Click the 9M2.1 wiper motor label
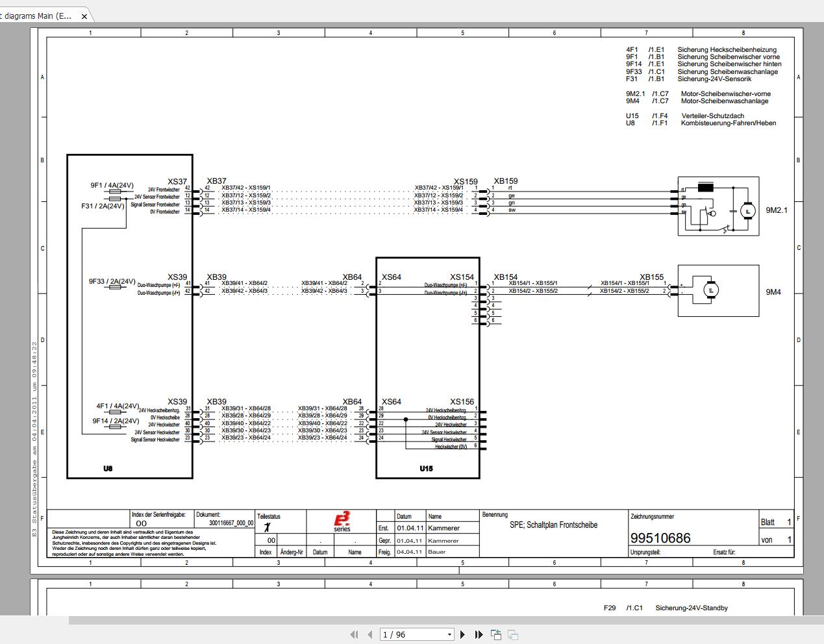The height and width of the screenshot is (644, 824). click(x=777, y=210)
